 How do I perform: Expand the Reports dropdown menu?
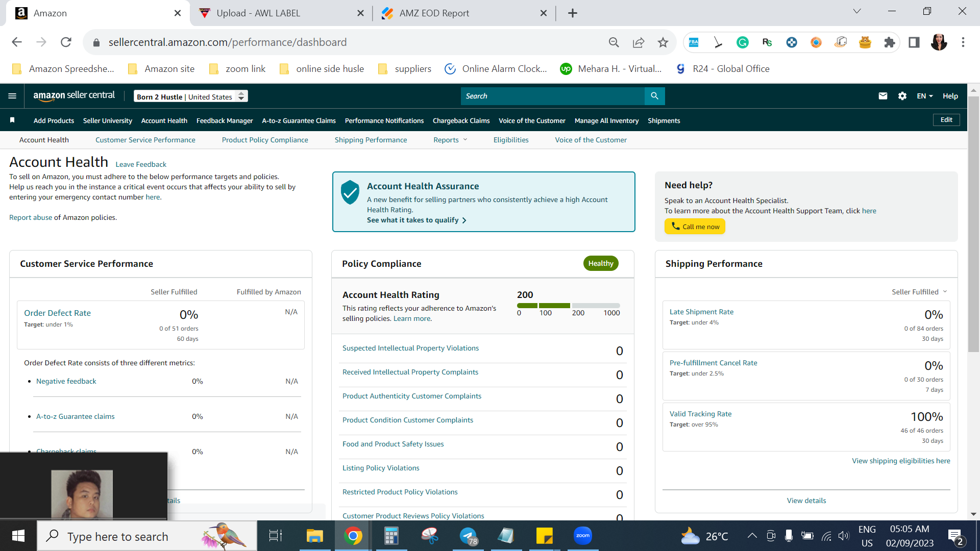(x=450, y=140)
